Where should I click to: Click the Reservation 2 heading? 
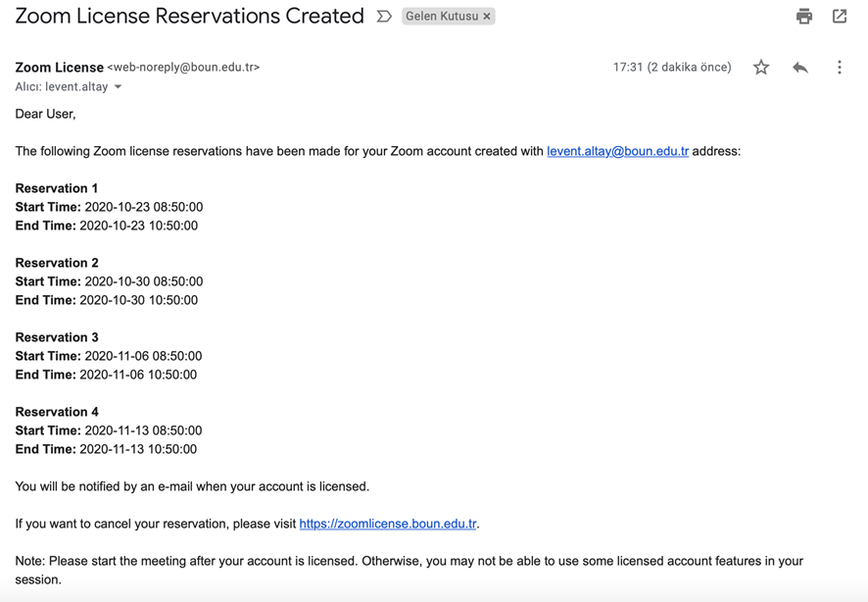pyautogui.click(x=57, y=263)
